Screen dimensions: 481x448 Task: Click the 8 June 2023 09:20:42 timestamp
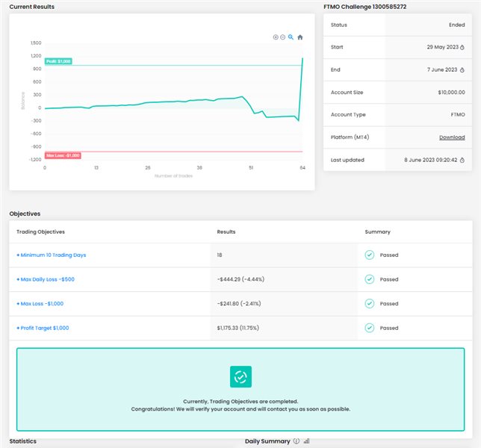point(431,160)
